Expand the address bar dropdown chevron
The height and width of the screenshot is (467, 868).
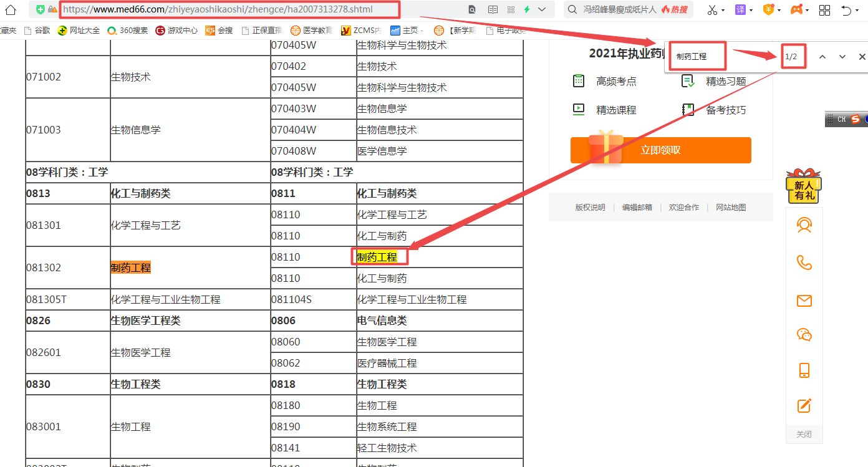(542, 10)
